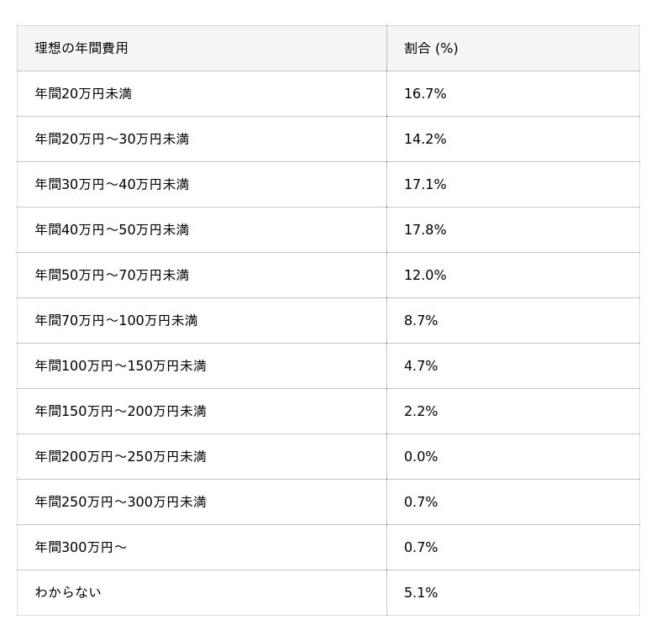Select the 年間40万円〜50万円未満 row label

[112, 230]
